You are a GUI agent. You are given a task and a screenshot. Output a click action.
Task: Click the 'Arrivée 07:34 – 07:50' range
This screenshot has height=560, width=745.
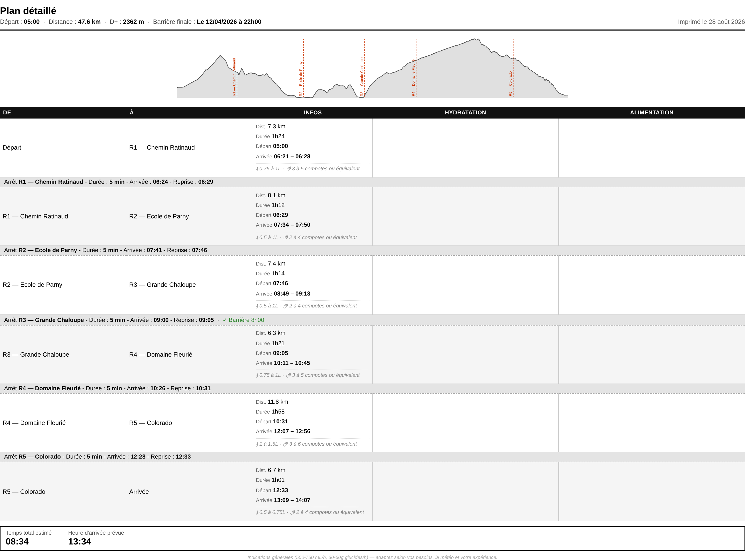(283, 225)
